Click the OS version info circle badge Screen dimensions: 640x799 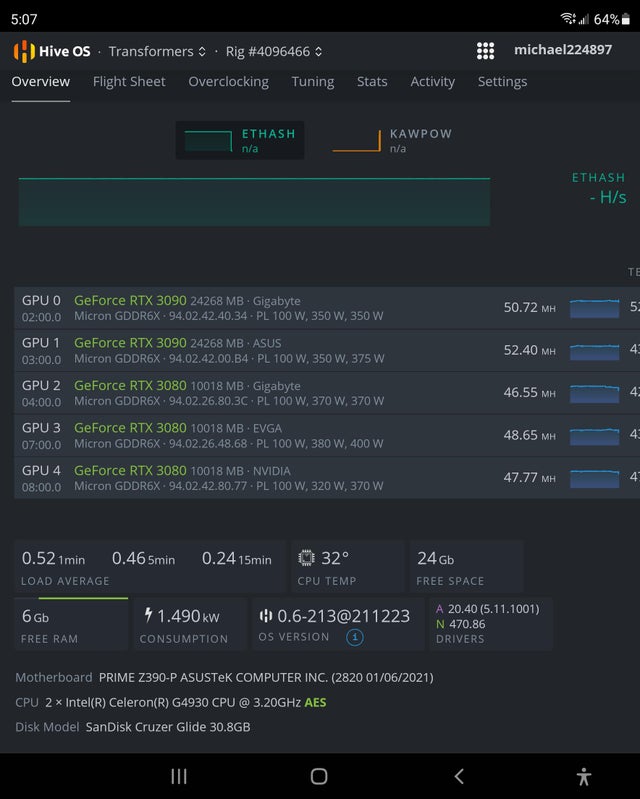point(355,637)
